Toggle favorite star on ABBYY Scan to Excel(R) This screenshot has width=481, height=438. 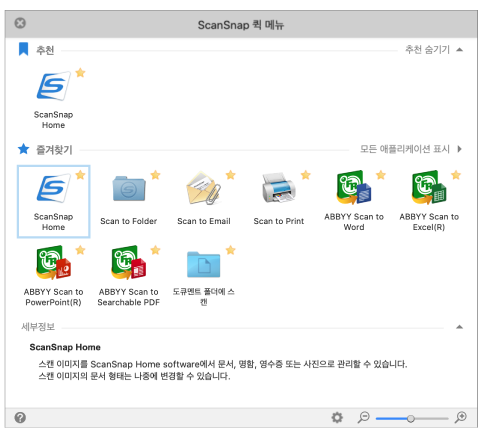(456, 175)
